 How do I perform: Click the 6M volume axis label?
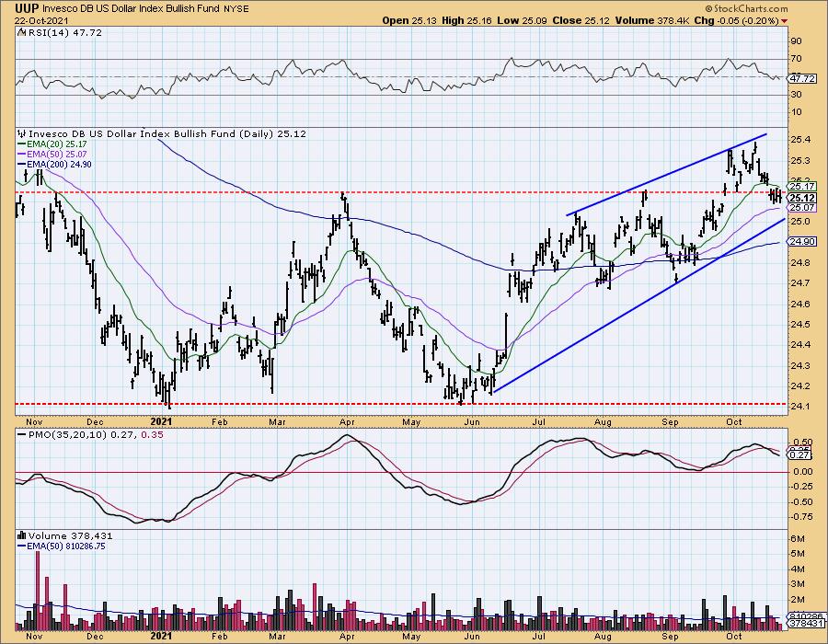pos(798,538)
